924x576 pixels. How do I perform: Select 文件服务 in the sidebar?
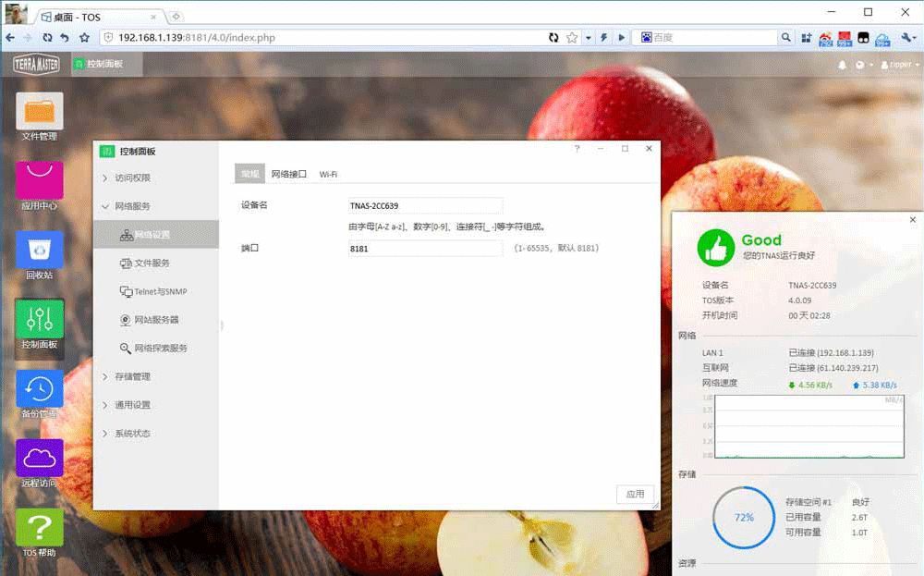point(152,263)
